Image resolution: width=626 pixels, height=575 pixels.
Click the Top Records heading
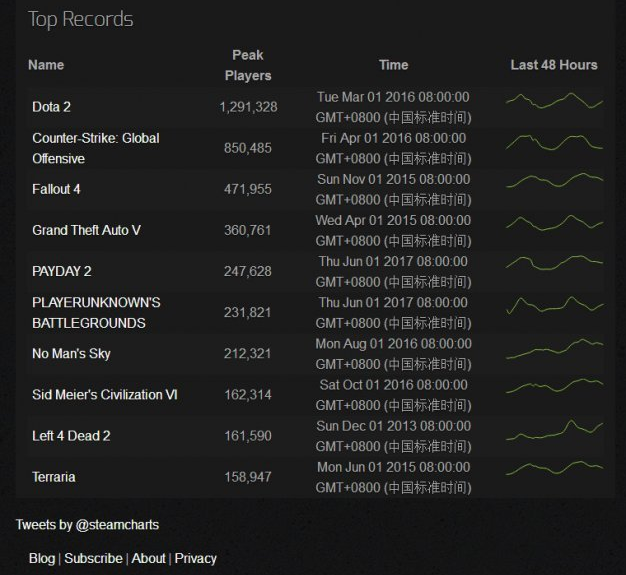tap(80, 20)
